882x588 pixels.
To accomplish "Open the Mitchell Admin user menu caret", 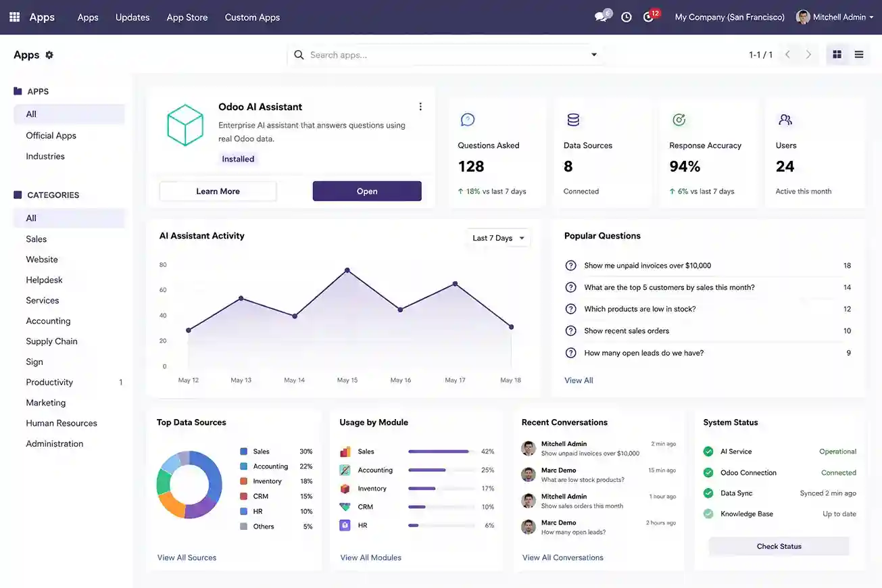I will (x=871, y=18).
